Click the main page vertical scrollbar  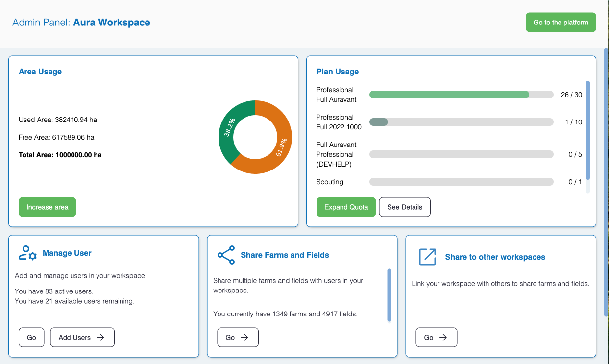coord(606,181)
